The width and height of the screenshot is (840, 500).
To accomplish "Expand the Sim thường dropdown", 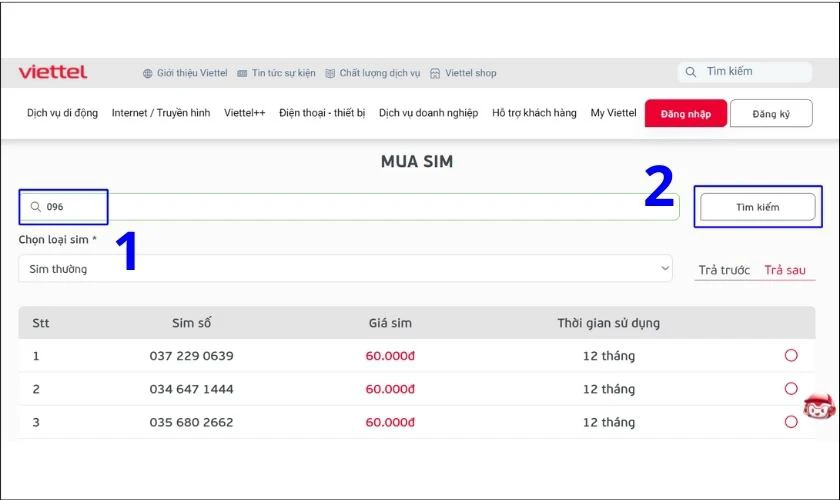I will coord(345,268).
